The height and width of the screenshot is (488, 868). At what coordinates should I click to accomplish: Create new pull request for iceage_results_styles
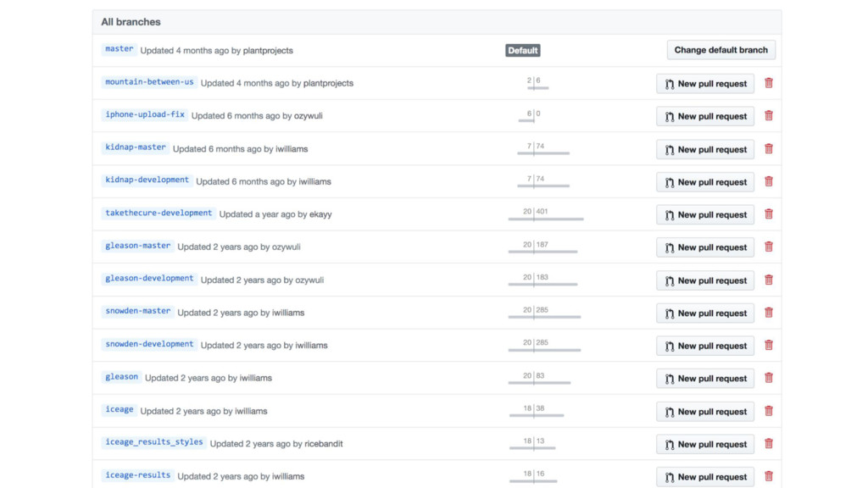[x=705, y=444]
